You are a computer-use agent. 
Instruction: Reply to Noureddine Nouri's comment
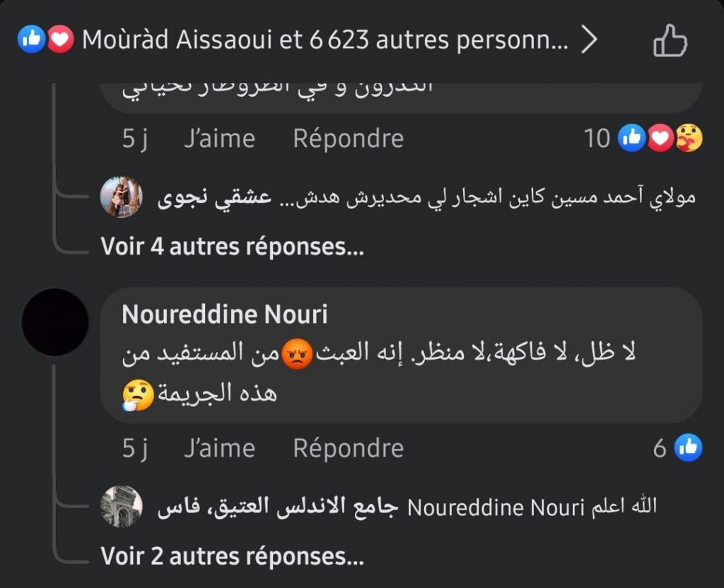coord(348,448)
